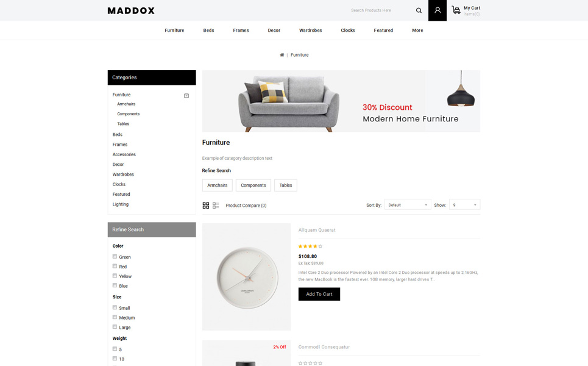588x366 pixels.
Task: Open the My Cart icon
Action: pyautogui.click(x=456, y=10)
